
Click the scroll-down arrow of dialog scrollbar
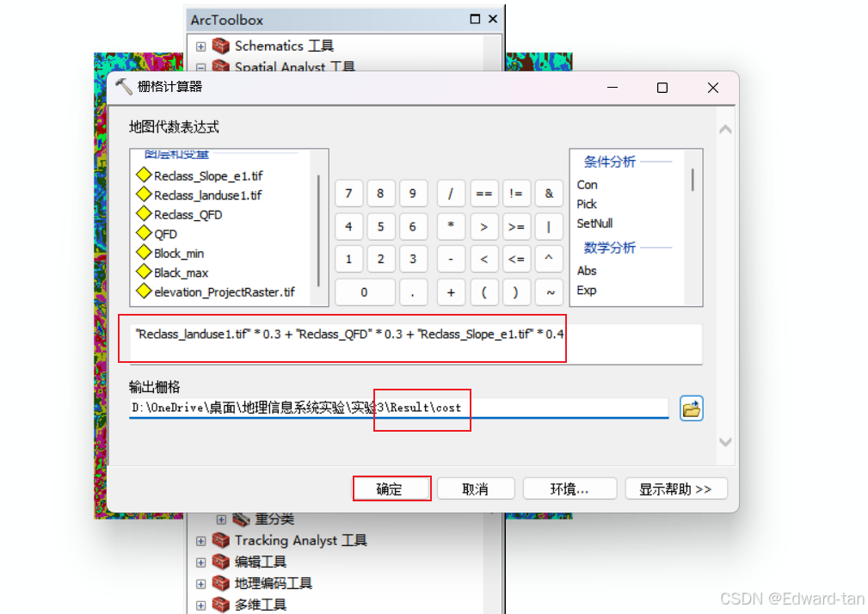725,442
